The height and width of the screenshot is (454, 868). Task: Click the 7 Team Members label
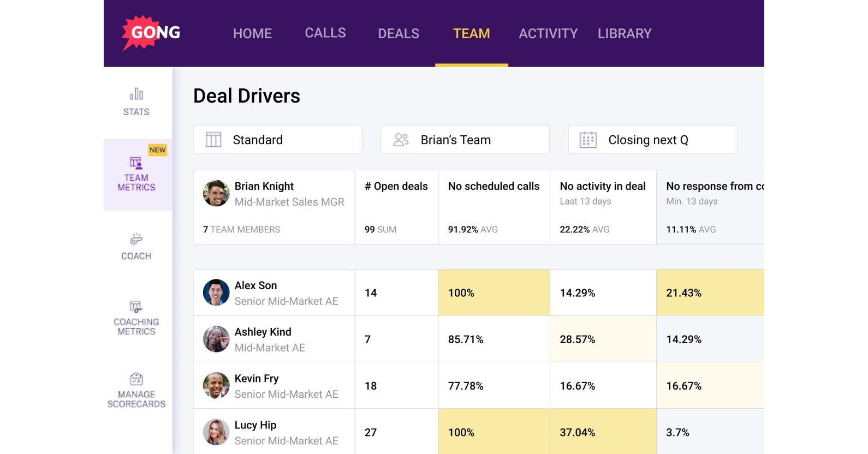(x=241, y=230)
